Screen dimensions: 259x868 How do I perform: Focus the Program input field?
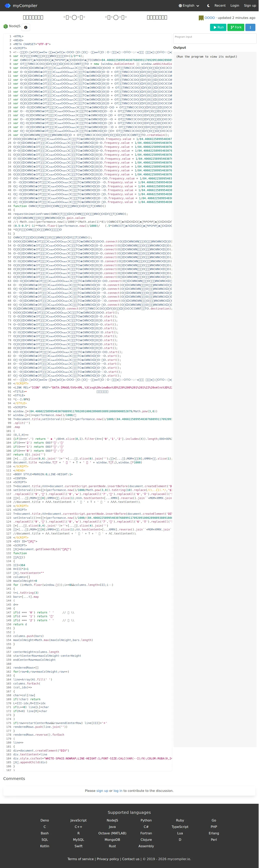click(x=215, y=38)
